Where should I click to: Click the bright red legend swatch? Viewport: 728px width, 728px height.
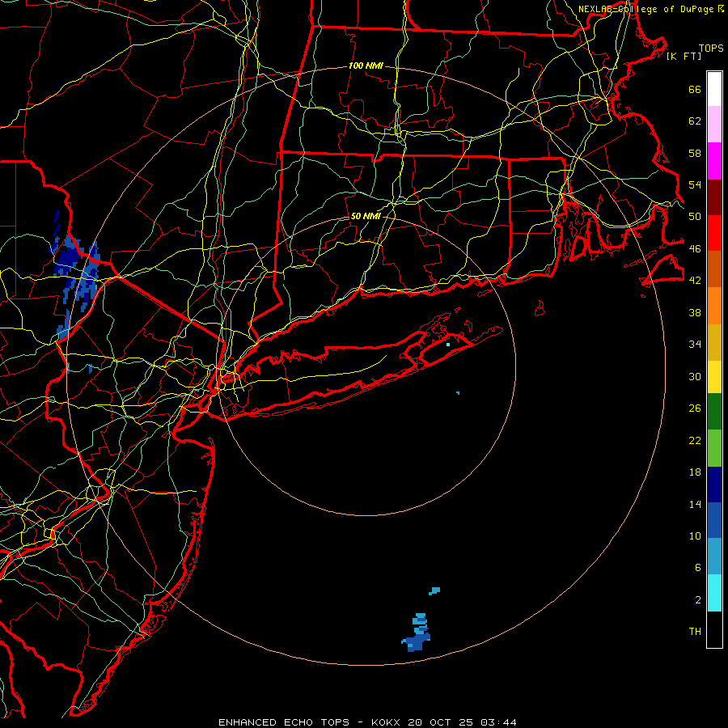point(714,233)
